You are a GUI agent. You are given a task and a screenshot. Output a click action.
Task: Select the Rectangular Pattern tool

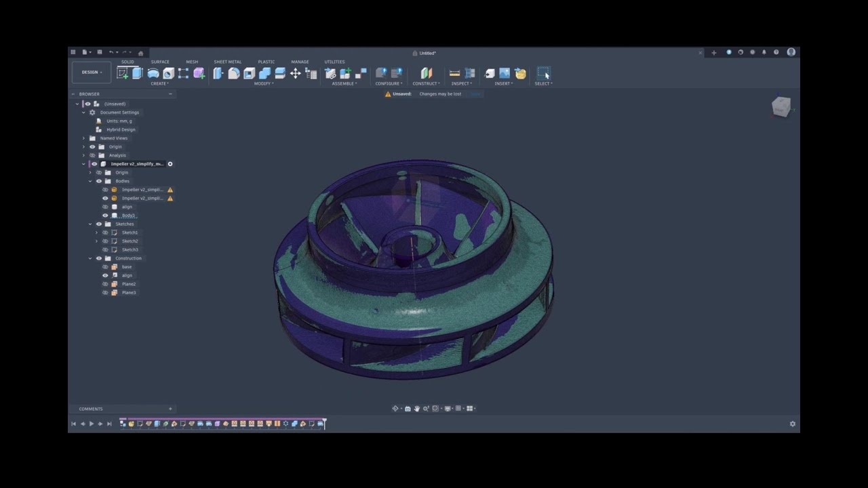[x=183, y=73]
